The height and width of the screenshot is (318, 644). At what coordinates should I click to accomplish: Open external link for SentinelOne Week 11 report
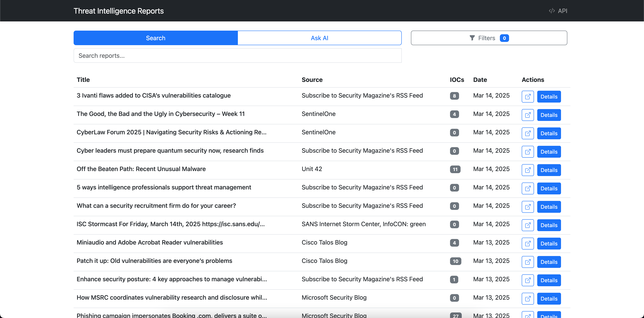pos(527,115)
